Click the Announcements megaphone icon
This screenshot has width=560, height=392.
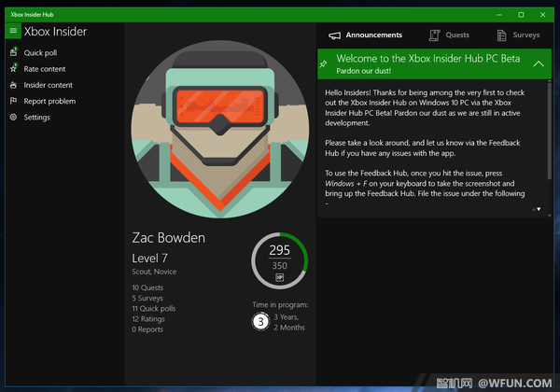click(x=334, y=35)
